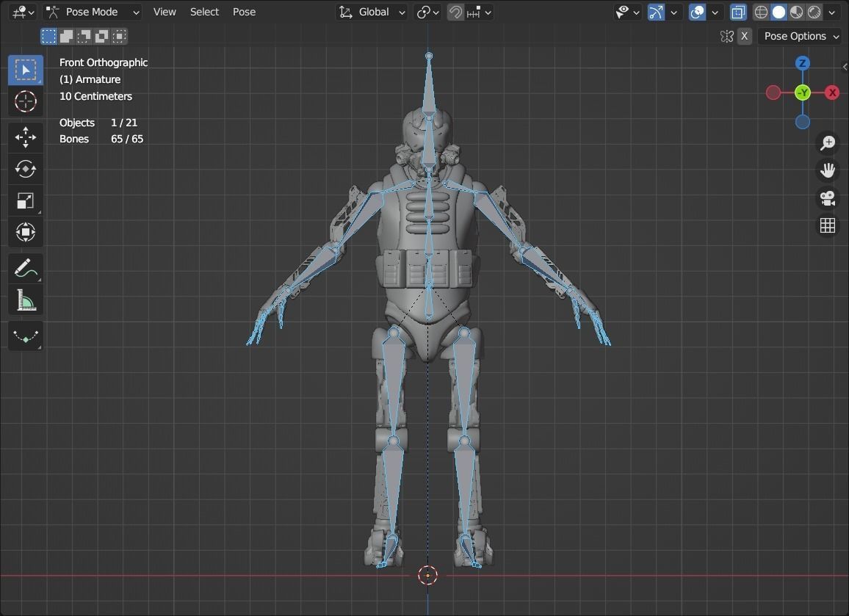Open the object visibility and selectability dropdown
The image size is (849, 616).
tap(627, 12)
